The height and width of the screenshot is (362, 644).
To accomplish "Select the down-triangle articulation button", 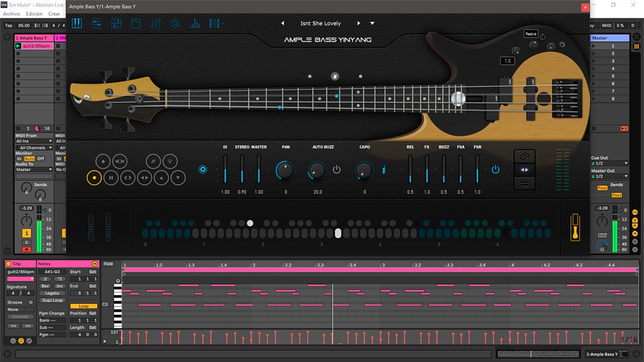I will [178, 178].
